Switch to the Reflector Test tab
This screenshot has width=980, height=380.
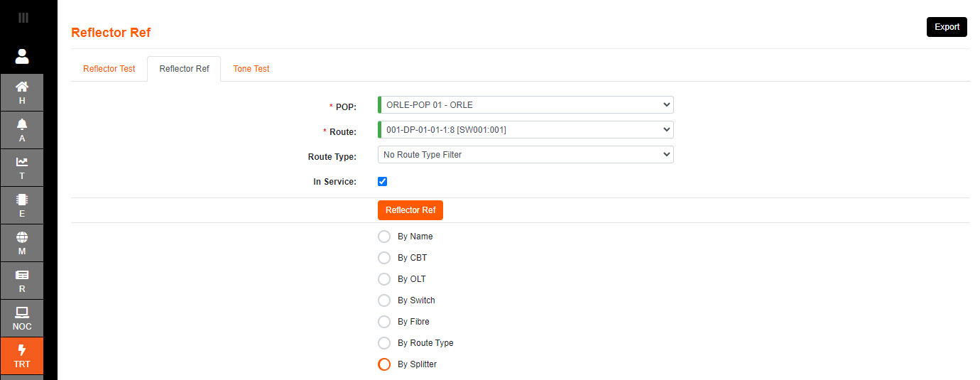109,69
